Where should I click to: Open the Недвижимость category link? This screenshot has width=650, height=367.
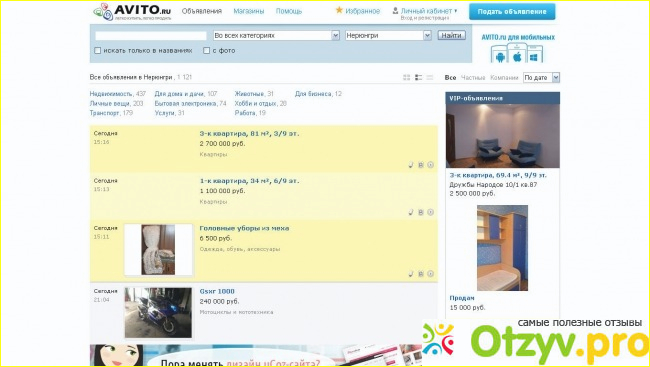[111, 94]
